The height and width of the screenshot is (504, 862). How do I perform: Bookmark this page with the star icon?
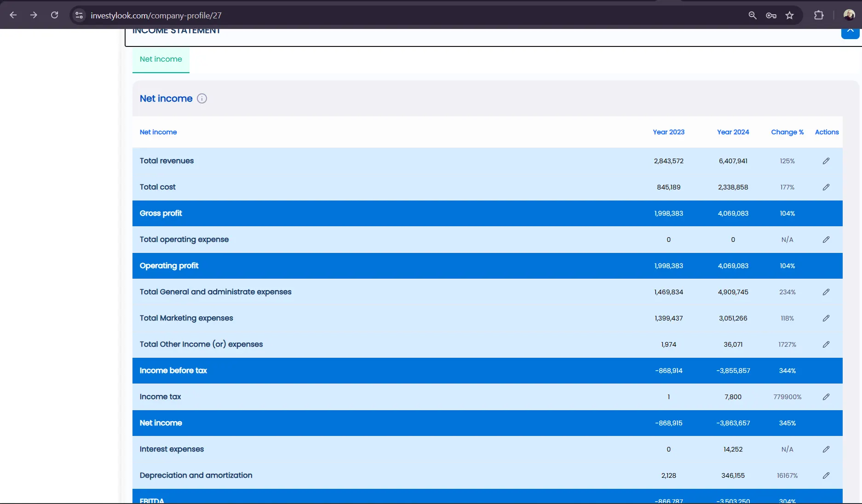tap(790, 15)
